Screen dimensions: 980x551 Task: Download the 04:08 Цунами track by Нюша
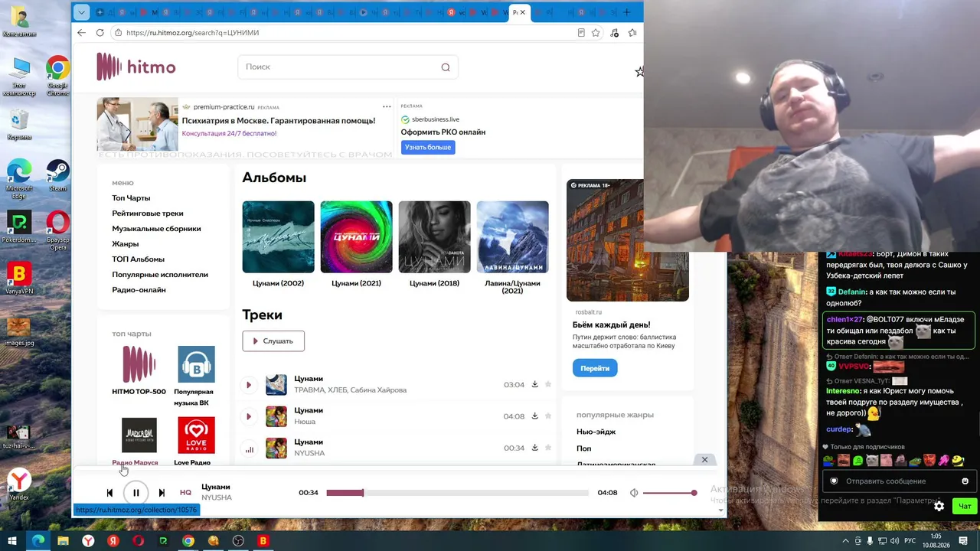pyautogui.click(x=534, y=416)
